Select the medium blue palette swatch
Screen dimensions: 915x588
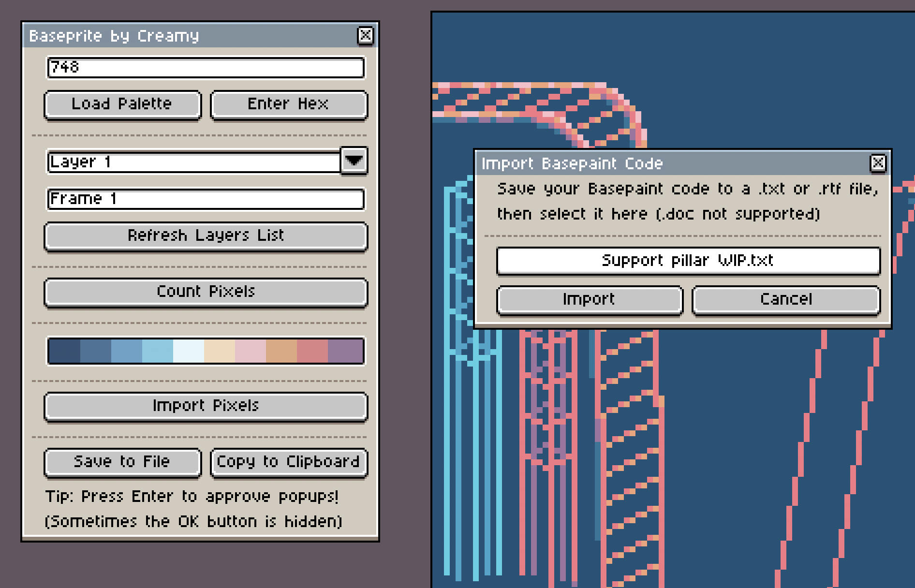[127, 351]
